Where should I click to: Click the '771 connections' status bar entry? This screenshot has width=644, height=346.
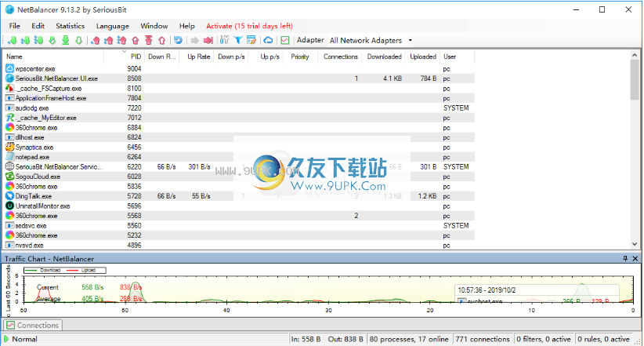tap(483, 339)
